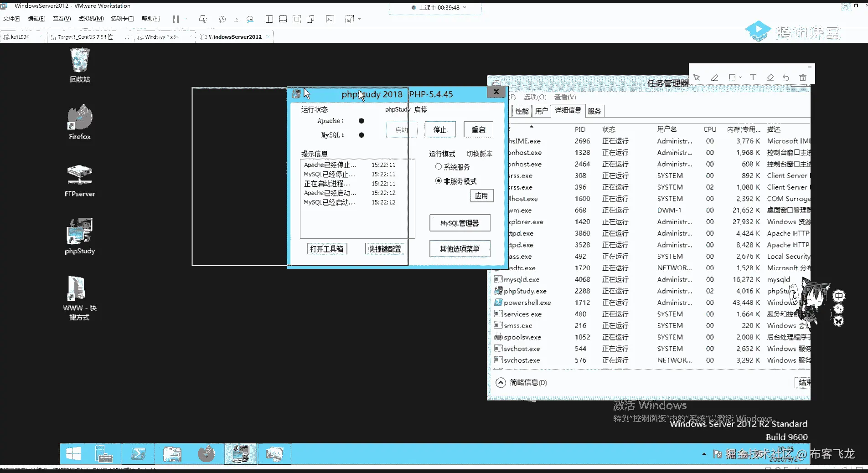Sort Task Manager by the CPU column
This screenshot has width=868, height=473.
710,129
